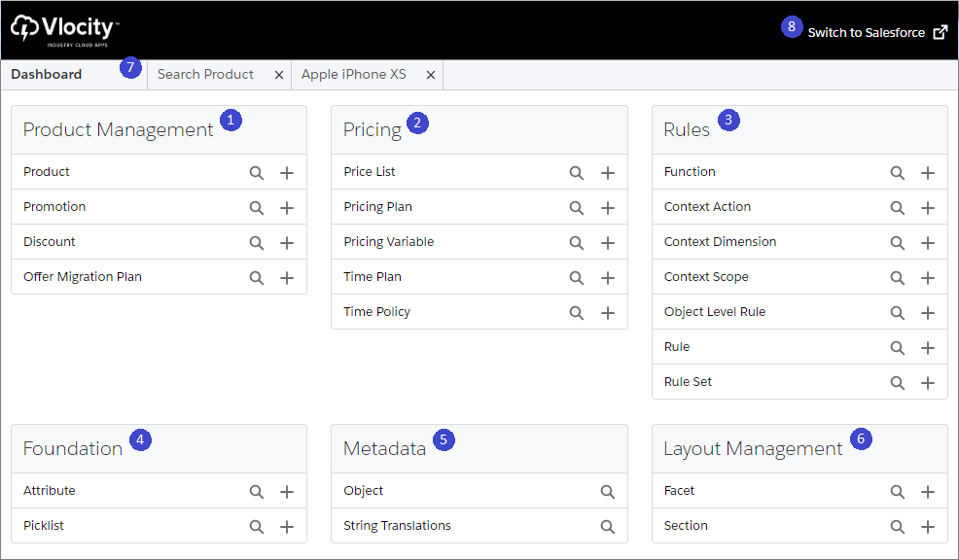Search Section layouts
Image resolution: width=959 pixels, height=560 pixels.
897,526
